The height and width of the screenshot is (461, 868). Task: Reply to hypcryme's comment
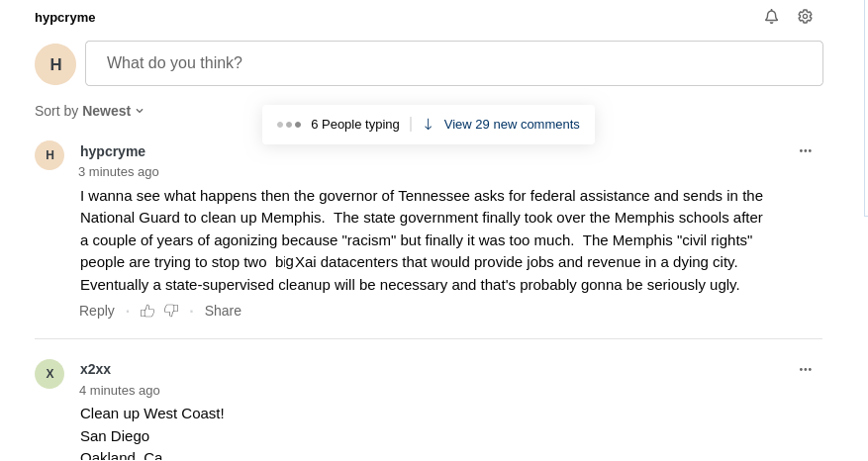point(97,311)
